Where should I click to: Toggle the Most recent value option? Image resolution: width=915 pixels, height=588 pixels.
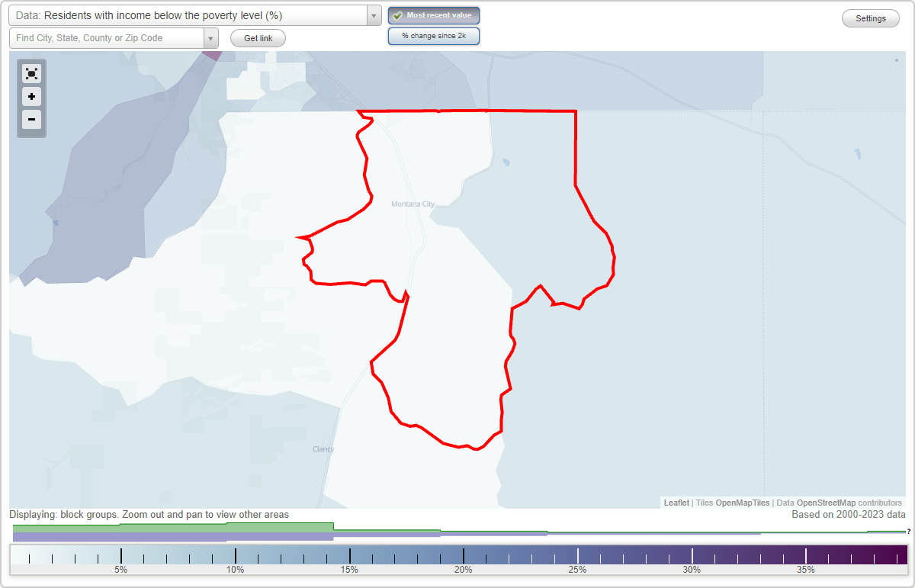(434, 15)
